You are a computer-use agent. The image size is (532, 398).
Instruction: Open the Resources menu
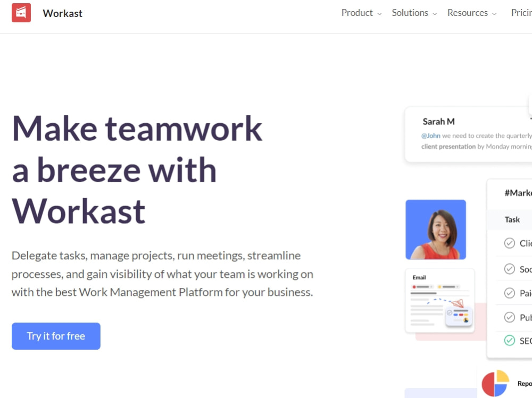(x=468, y=13)
